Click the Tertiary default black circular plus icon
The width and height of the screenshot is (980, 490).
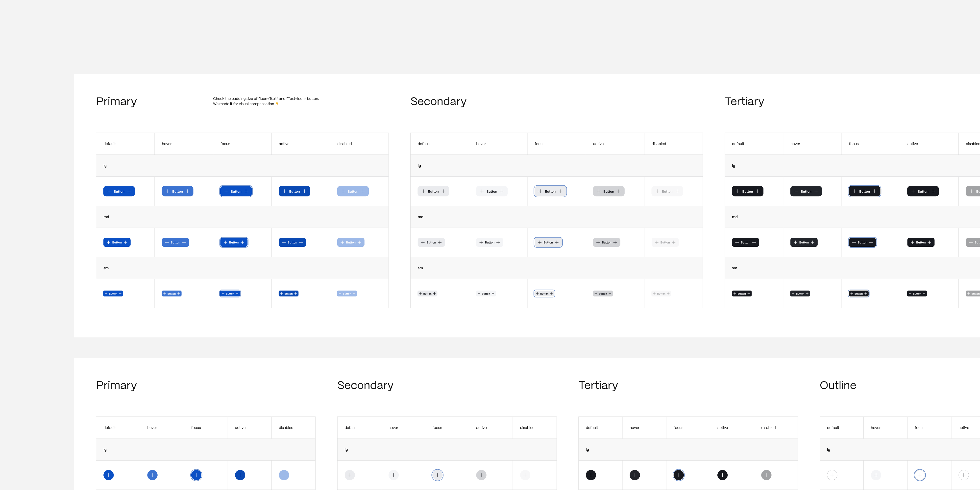[x=591, y=475]
